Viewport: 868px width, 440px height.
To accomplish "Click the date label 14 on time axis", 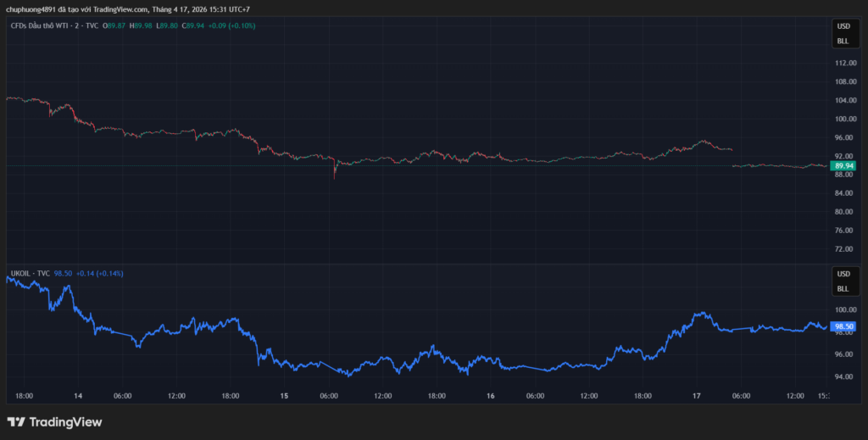I will pyautogui.click(x=78, y=396).
